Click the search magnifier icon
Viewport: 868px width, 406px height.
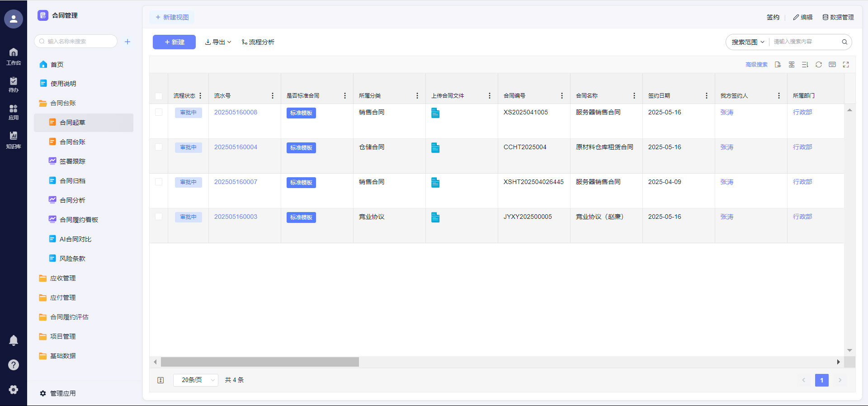[x=844, y=42]
